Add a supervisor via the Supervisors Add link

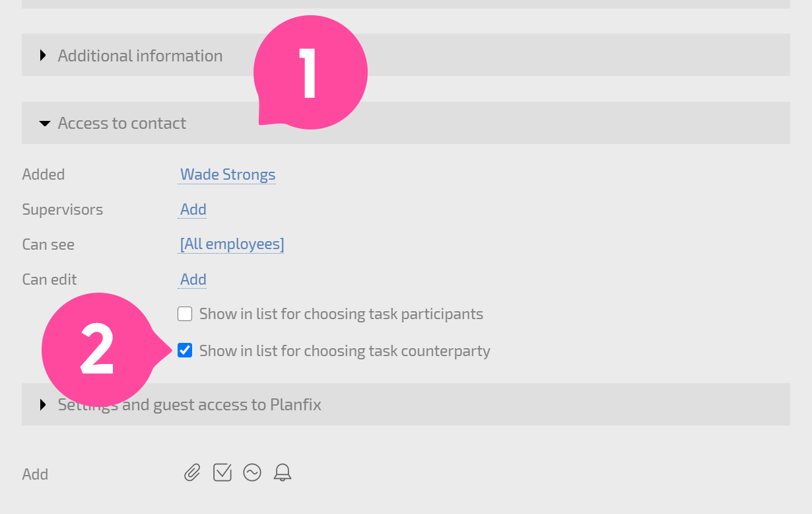tap(193, 209)
